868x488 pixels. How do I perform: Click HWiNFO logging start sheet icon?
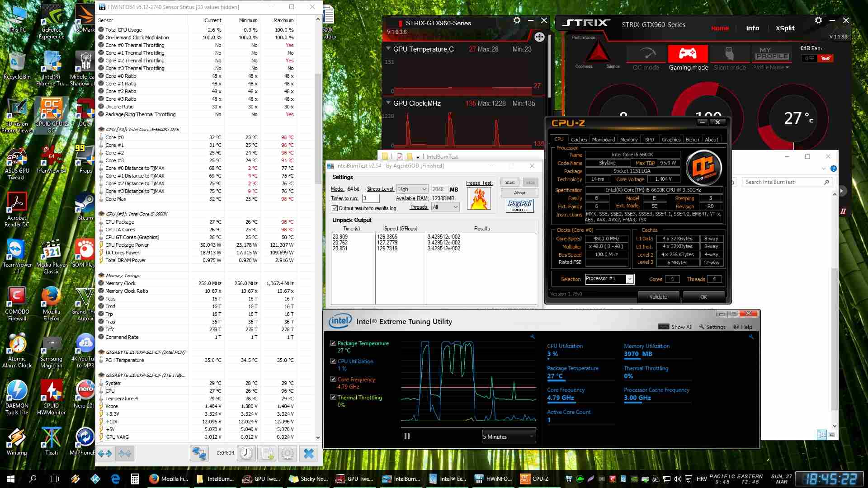267,453
